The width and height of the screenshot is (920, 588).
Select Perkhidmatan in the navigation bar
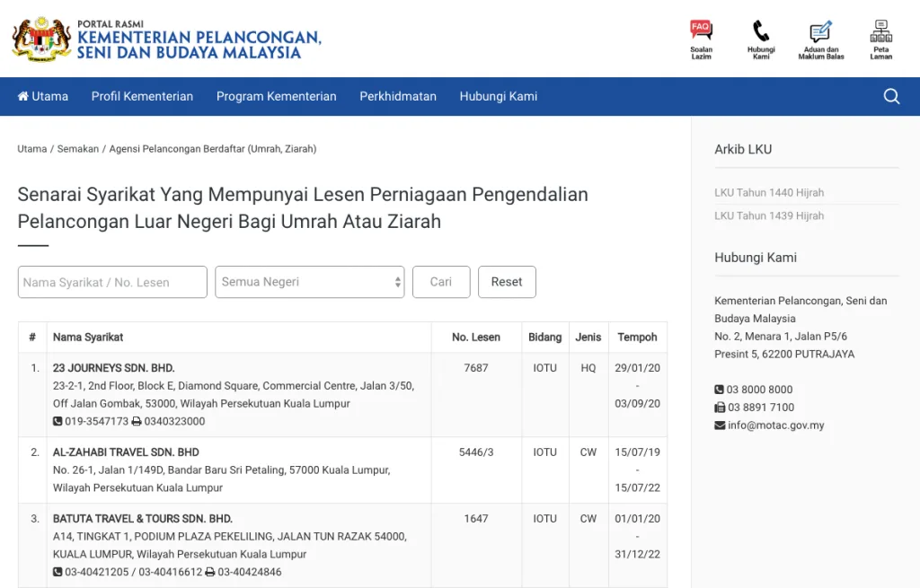pyautogui.click(x=398, y=97)
